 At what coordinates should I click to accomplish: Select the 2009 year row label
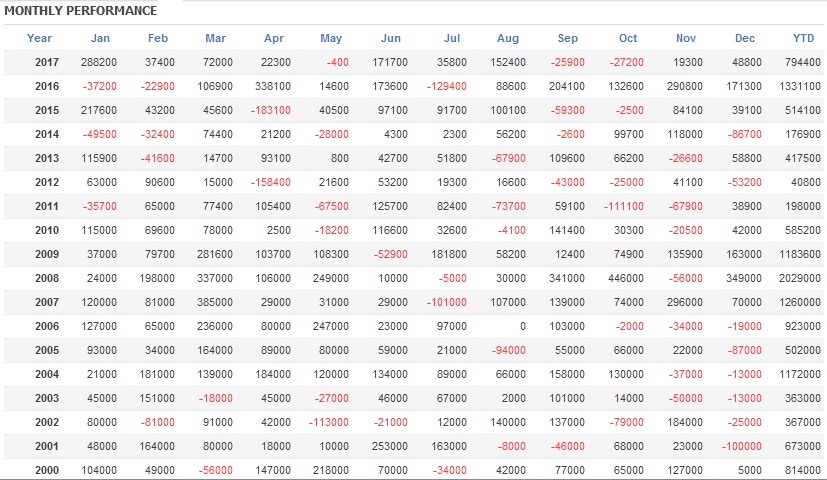[46, 254]
